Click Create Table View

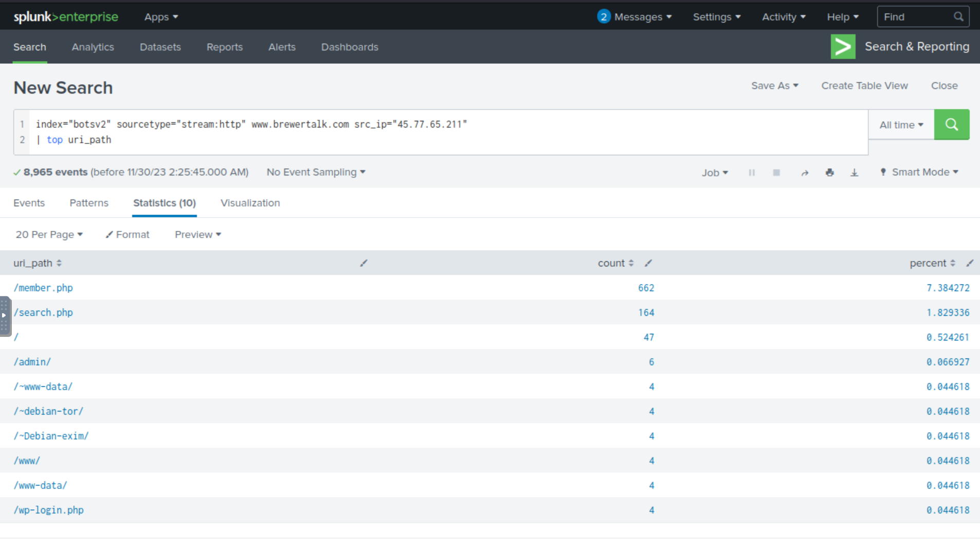pyautogui.click(x=864, y=86)
